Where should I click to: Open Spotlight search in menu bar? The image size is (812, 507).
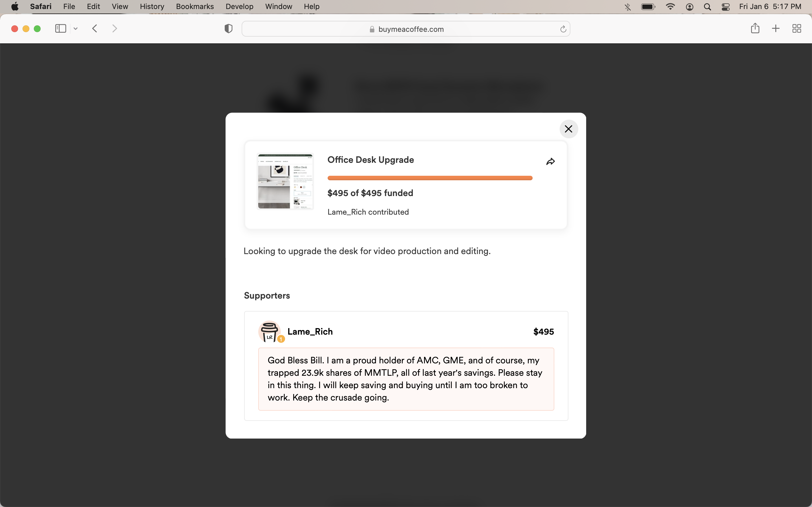click(x=707, y=7)
